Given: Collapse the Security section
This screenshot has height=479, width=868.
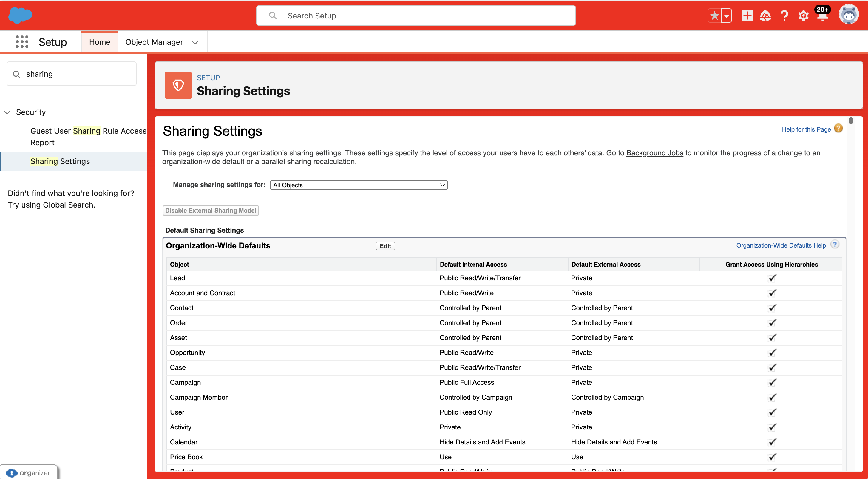Looking at the screenshot, I should click(7, 112).
